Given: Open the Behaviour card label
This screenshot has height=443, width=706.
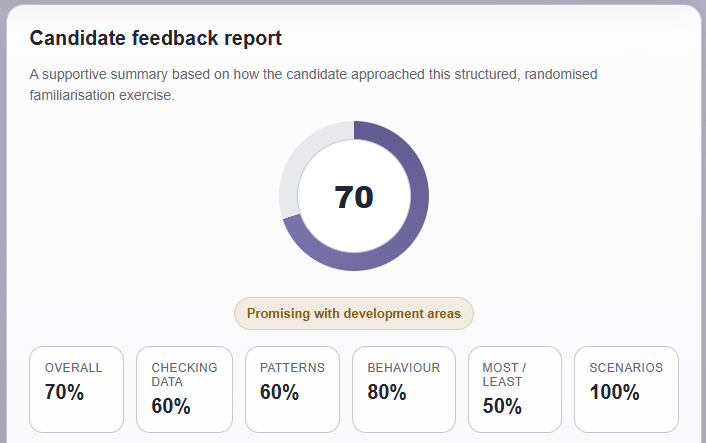Looking at the screenshot, I should click(x=404, y=368).
